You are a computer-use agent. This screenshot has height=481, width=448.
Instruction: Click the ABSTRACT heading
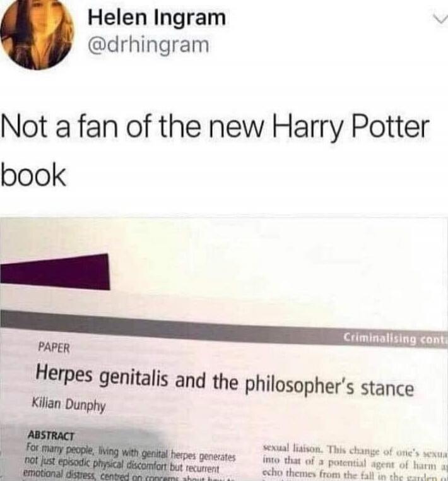[x=51, y=435]
